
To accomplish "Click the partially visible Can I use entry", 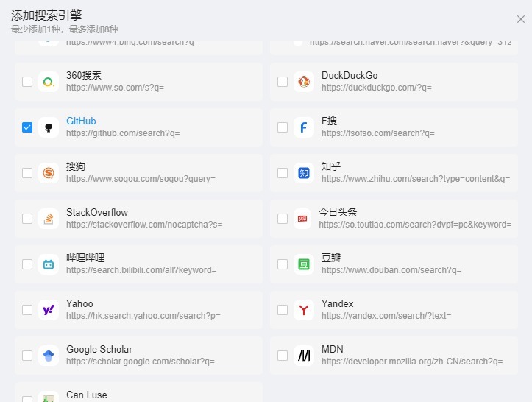I will (86, 395).
